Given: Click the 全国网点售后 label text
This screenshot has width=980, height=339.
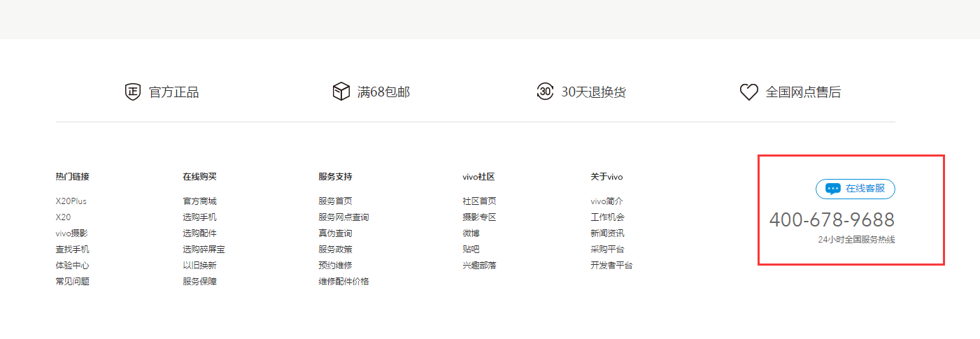Looking at the screenshot, I should [x=803, y=92].
